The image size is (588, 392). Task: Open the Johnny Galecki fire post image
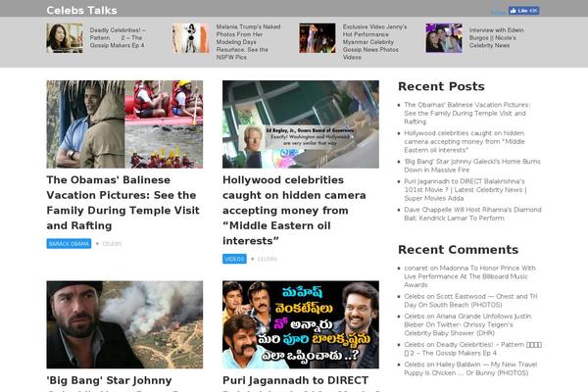coord(124,324)
